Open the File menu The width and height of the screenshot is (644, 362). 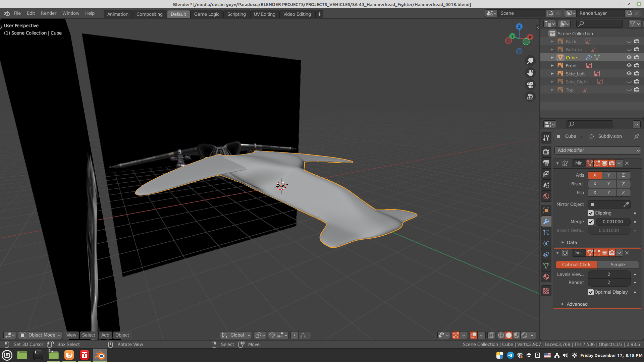click(17, 13)
